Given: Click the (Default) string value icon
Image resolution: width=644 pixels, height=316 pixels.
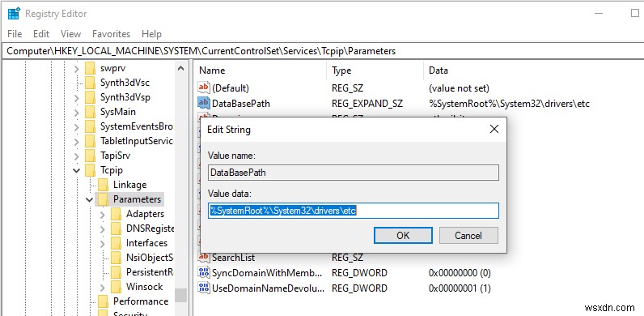Looking at the screenshot, I should point(204,88).
